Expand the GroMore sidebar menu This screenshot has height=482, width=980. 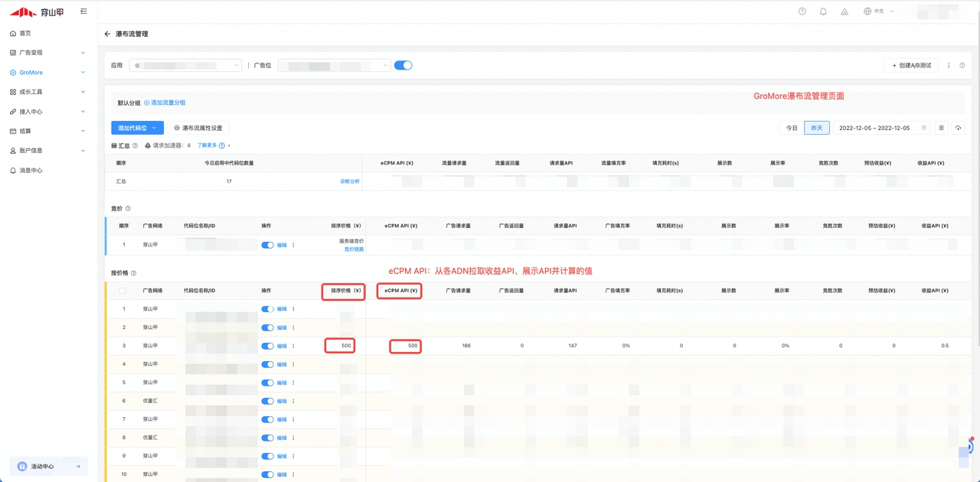click(47, 73)
